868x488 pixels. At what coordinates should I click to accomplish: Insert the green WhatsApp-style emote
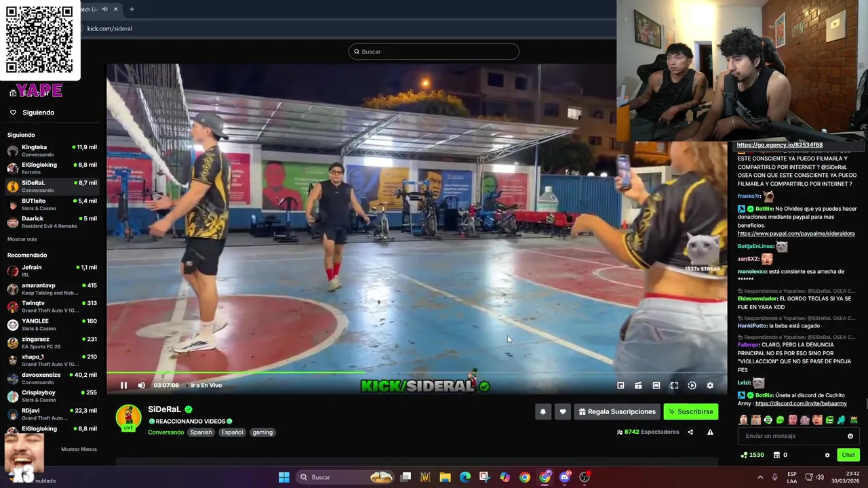[780, 420]
